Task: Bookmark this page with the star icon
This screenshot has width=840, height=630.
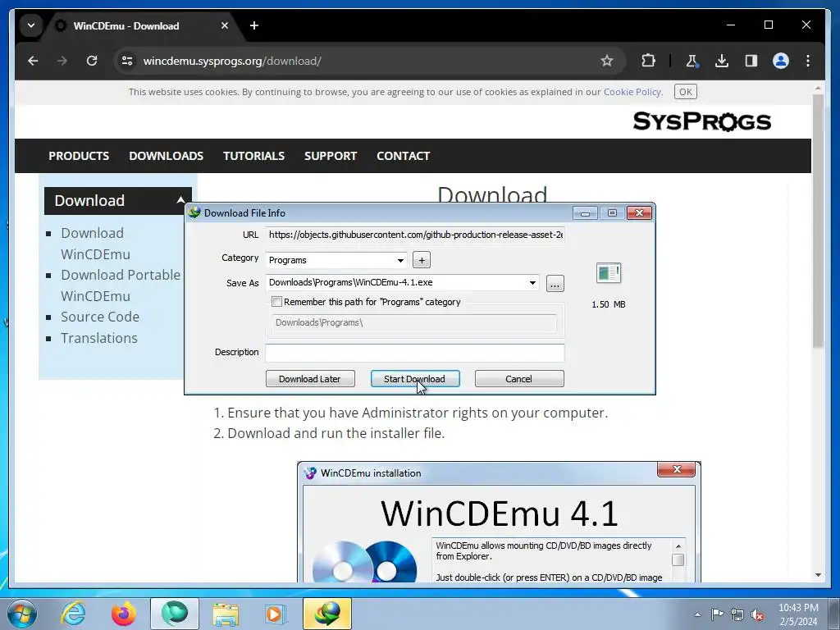Action: pyautogui.click(x=606, y=61)
